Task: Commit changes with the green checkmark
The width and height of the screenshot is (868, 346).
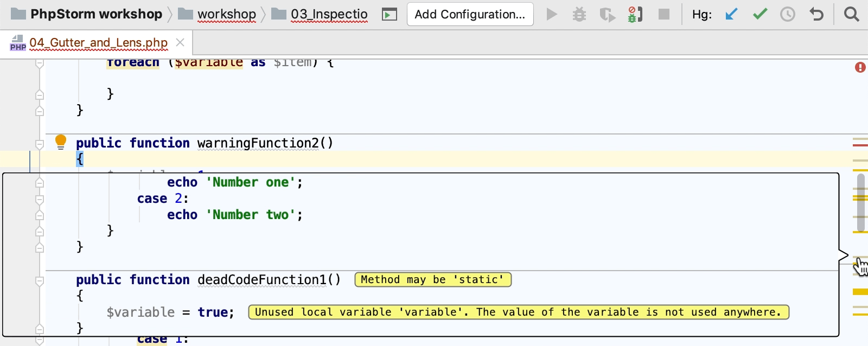Action: point(760,14)
